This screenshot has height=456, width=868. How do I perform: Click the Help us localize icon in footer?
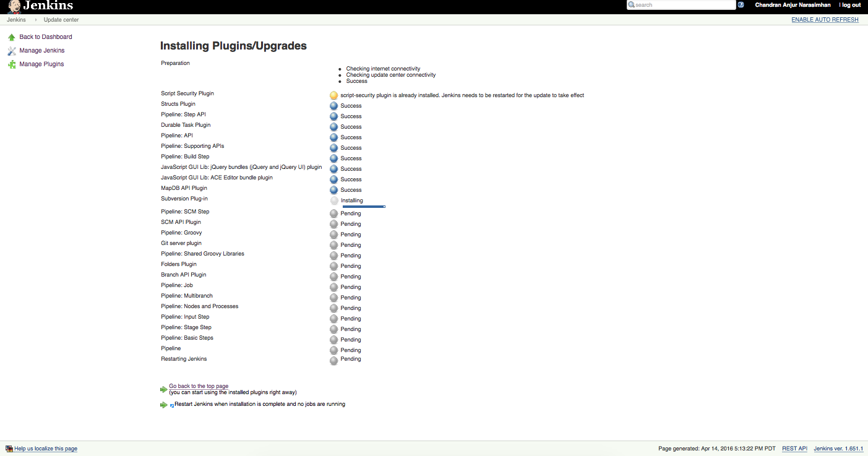[9, 449]
